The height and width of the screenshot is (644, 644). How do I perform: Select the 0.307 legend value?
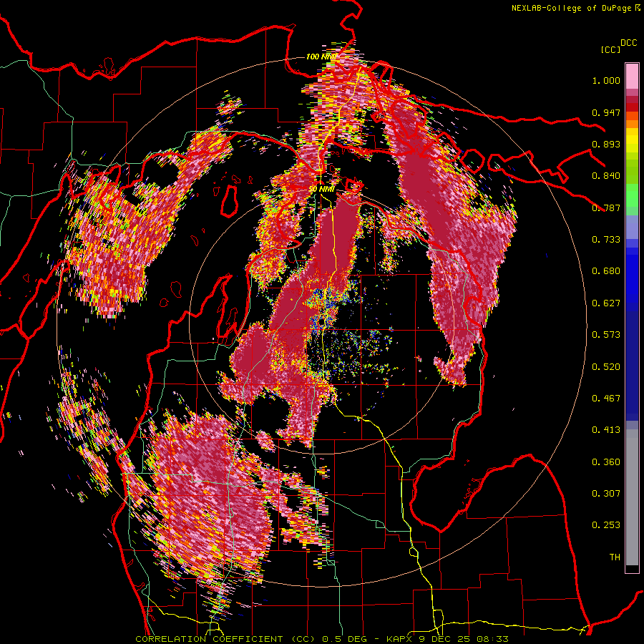click(x=606, y=494)
